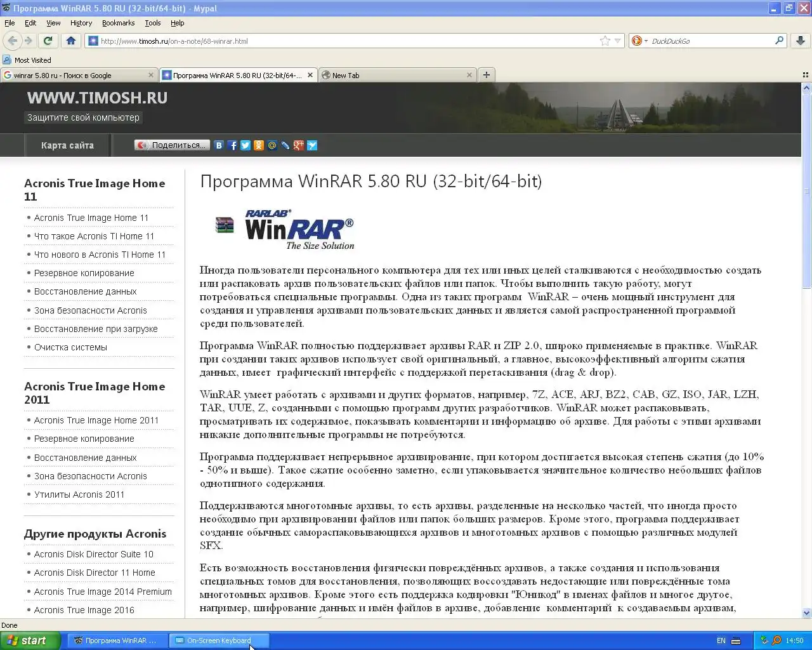Image resolution: width=812 pixels, height=650 pixels.
Task: Open the EN language indicator in the taskbar
Action: coord(721,640)
